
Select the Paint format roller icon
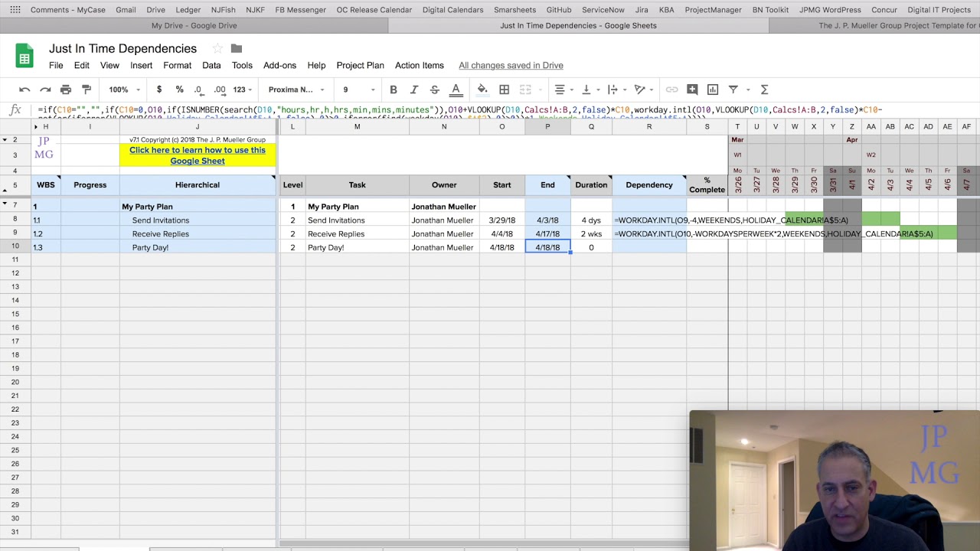(87, 90)
